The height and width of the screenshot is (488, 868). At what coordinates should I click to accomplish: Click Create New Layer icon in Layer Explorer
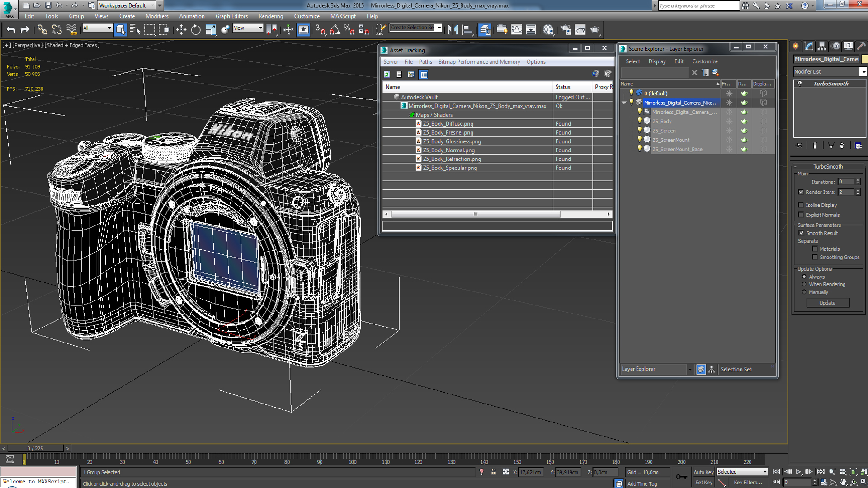[716, 73]
